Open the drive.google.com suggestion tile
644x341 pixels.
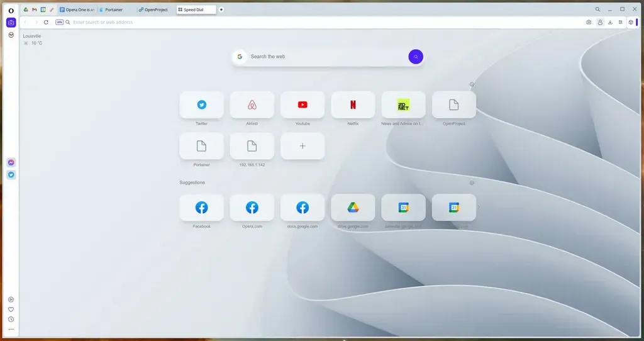pos(353,208)
